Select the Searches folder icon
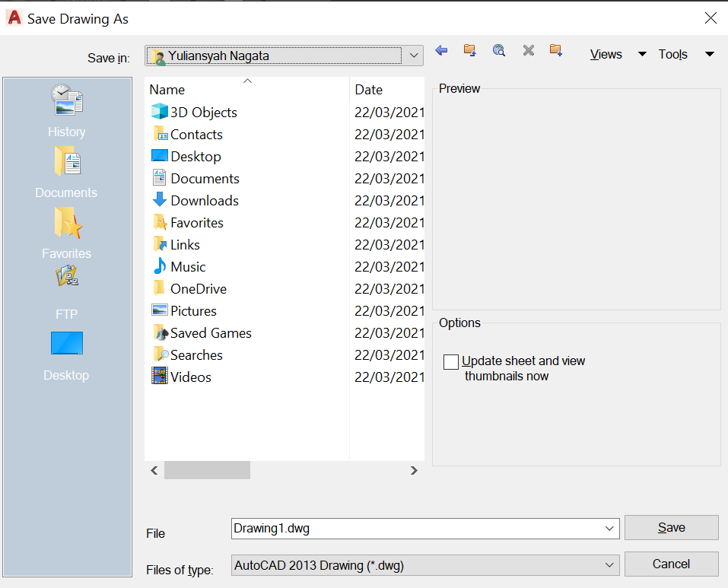This screenshot has height=588, width=728. [161, 354]
